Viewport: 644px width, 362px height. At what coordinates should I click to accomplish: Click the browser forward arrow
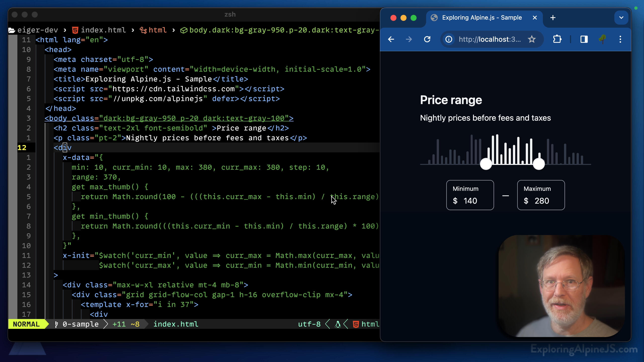click(409, 39)
